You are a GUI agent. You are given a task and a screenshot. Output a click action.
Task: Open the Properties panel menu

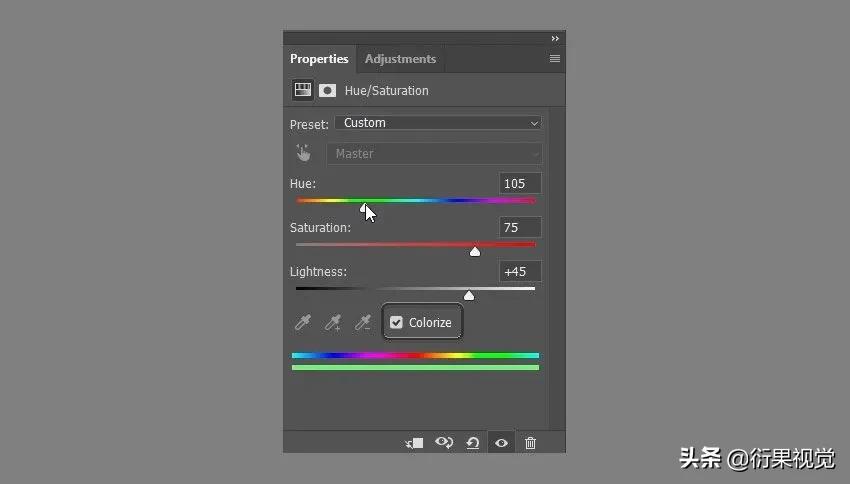click(x=555, y=59)
